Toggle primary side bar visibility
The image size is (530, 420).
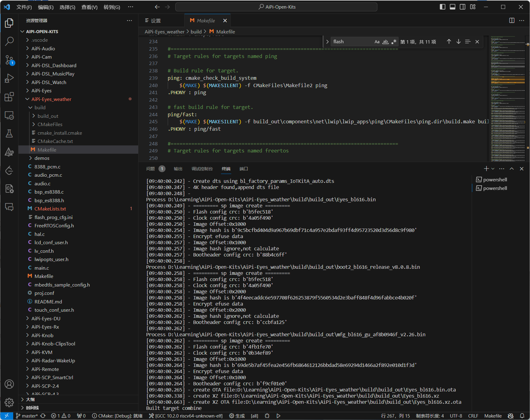pyautogui.click(x=442, y=7)
